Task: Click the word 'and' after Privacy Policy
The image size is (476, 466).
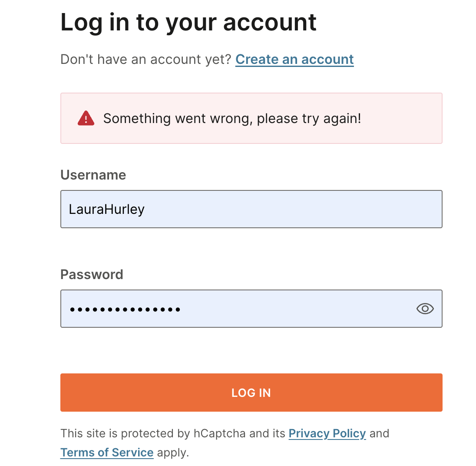Action: pyautogui.click(x=379, y=433)
